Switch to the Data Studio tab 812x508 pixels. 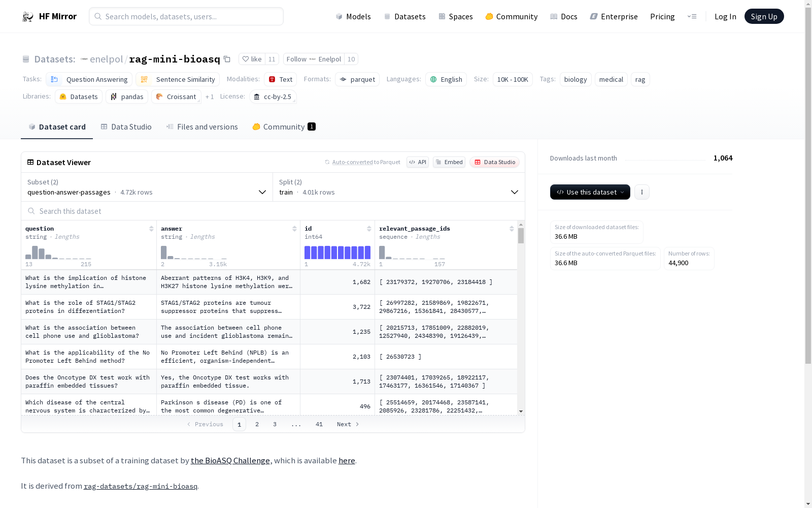[x=126, y=126]
